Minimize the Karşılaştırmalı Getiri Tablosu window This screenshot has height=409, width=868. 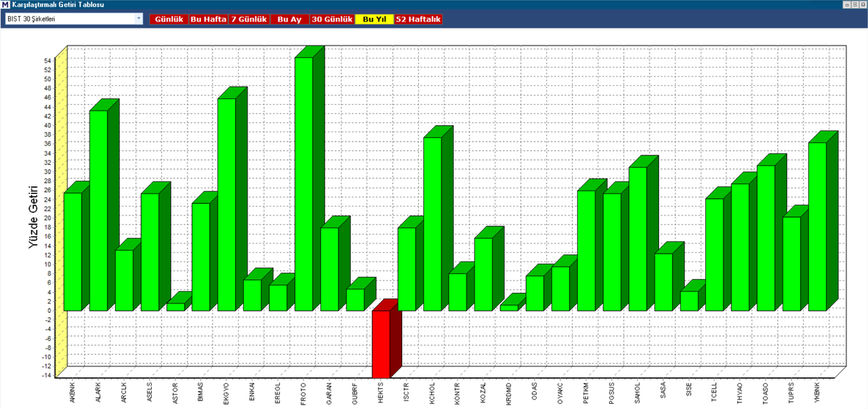pos(846,4)
